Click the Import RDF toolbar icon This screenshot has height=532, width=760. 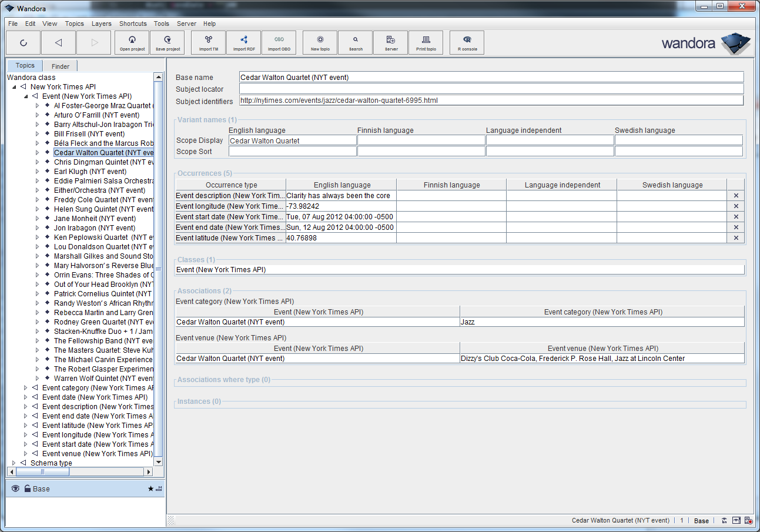(x=244, y=42)
